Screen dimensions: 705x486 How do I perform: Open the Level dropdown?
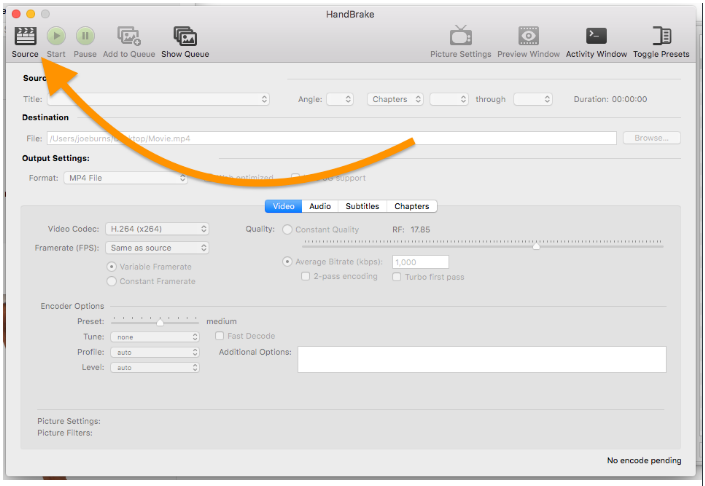[155, 367]
